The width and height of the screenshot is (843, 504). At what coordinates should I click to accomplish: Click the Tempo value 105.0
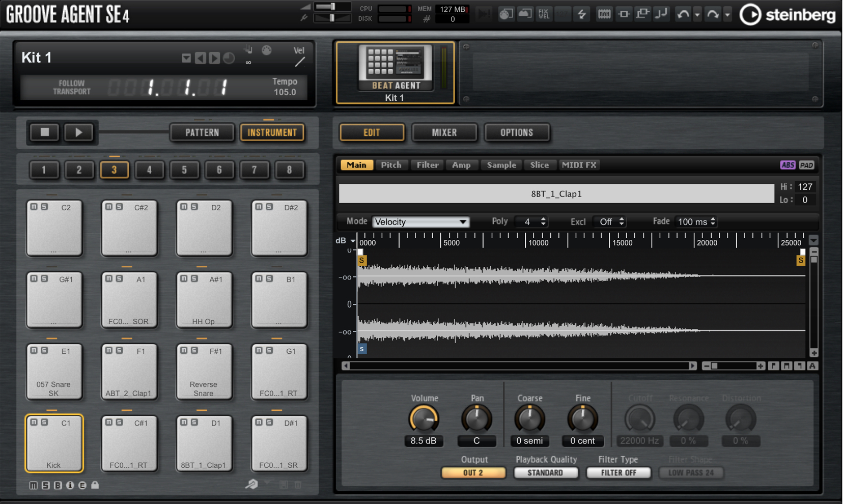point(285,92)
